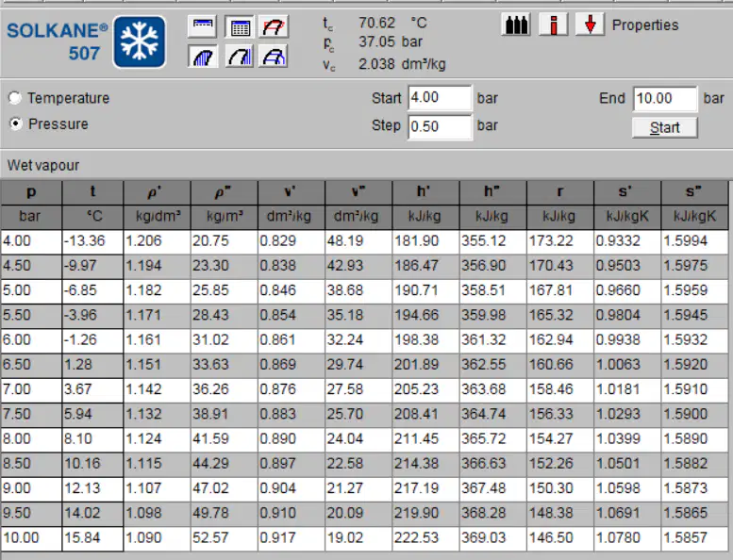Click the s' column header
The height and width of the screenshot is (560, 733).
point(627,192)
